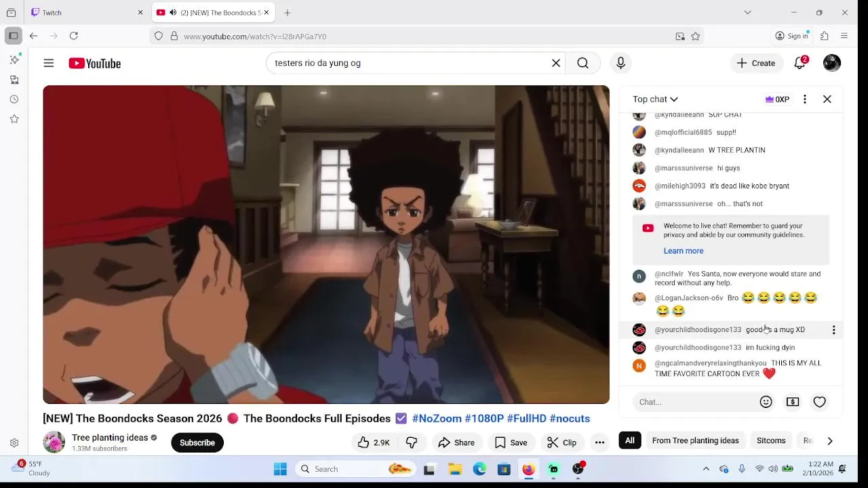
Task: Select the Sitcoms filter chip
Action: [771, 441]
